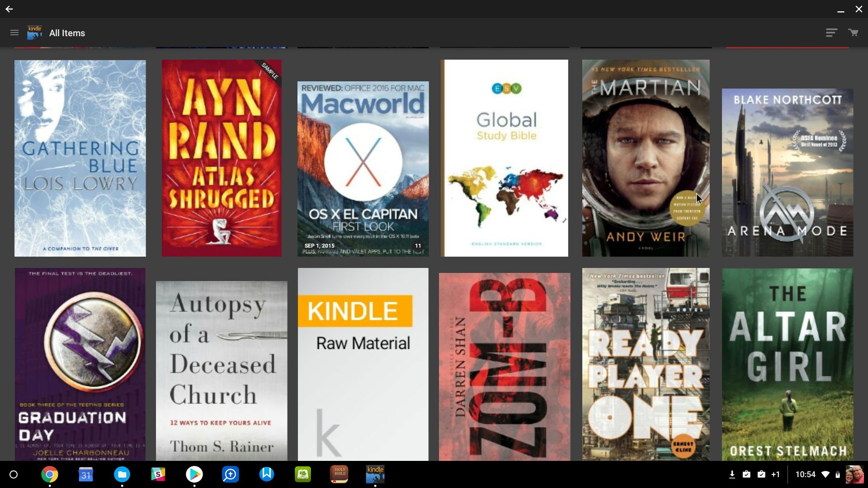Open Zom-B by Darren Shan
This screenshot has height=488, width=868.
point(505,367)
